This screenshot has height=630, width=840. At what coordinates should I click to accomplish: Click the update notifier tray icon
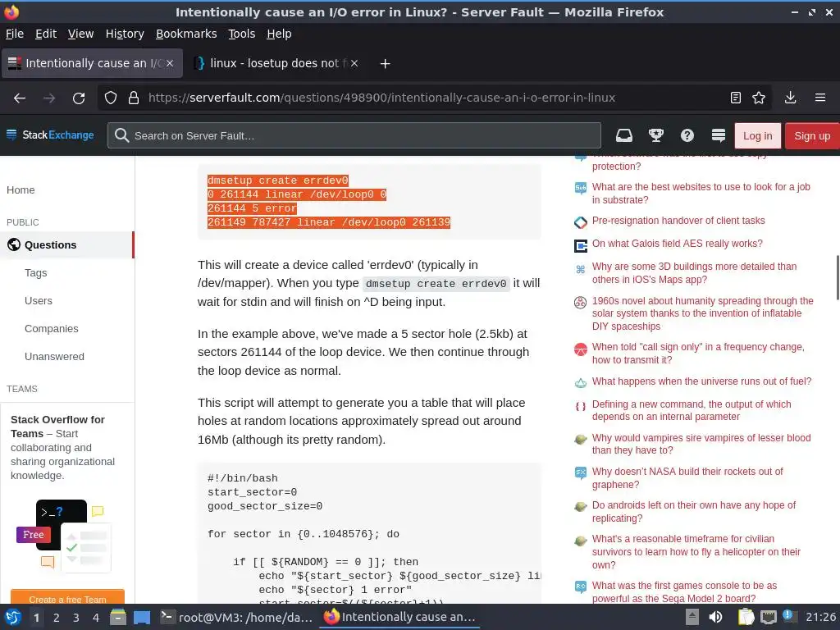click(790, 616)
